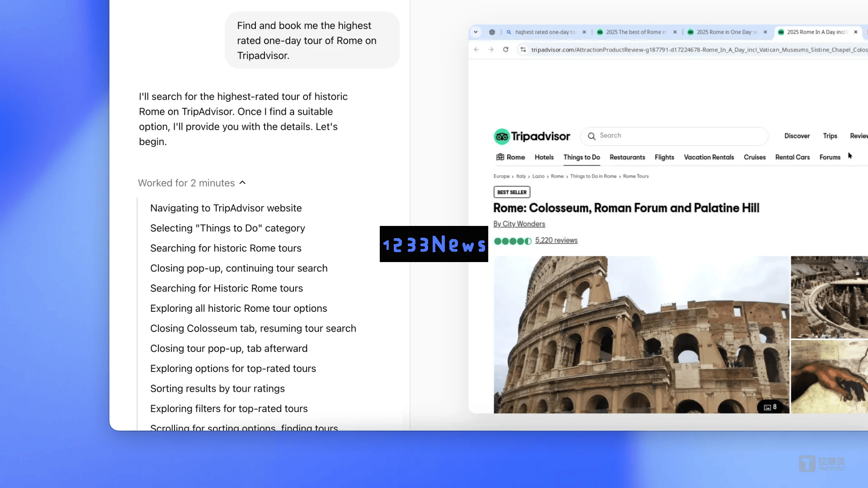Viewport: 868px width, 488px height.
Task: Click the green rating bubbles
Action: pyautogui.click(x=513, y=241)
